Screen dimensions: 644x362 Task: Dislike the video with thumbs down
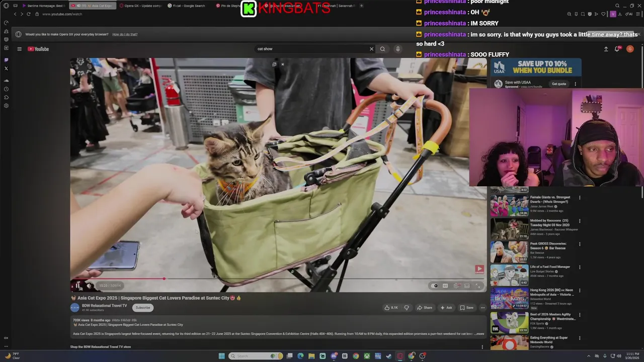(407, 308)
